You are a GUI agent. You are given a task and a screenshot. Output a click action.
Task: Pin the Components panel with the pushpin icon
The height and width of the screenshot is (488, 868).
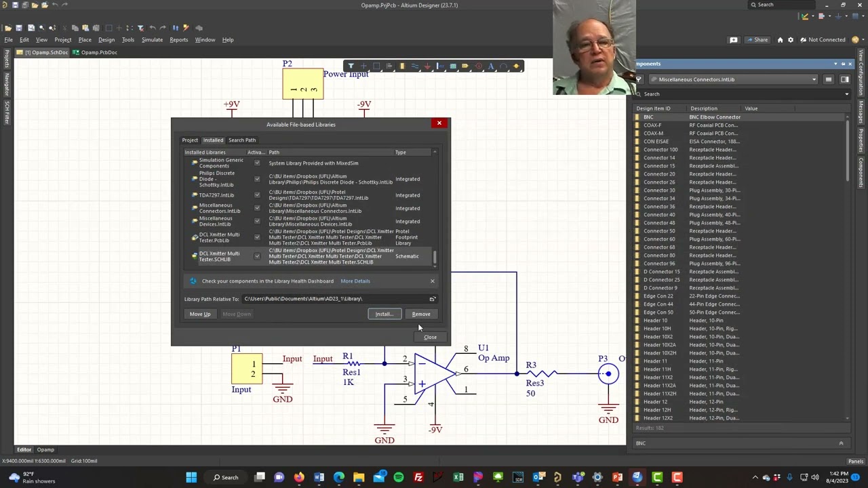843,64
